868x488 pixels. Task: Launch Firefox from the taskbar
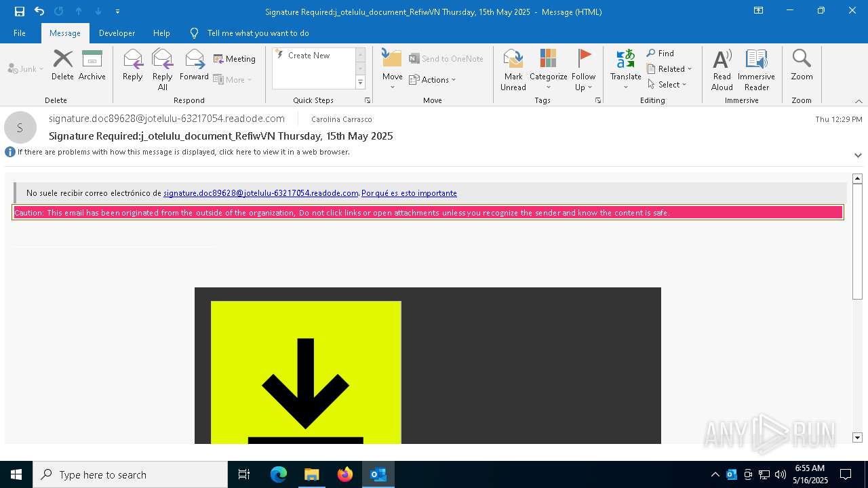pos(345,474)
